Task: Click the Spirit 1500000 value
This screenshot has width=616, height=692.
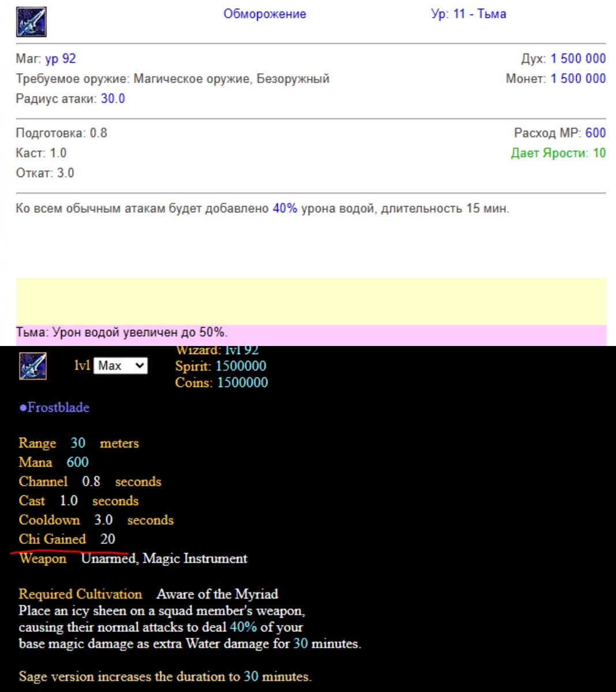Action: point(241,366)
